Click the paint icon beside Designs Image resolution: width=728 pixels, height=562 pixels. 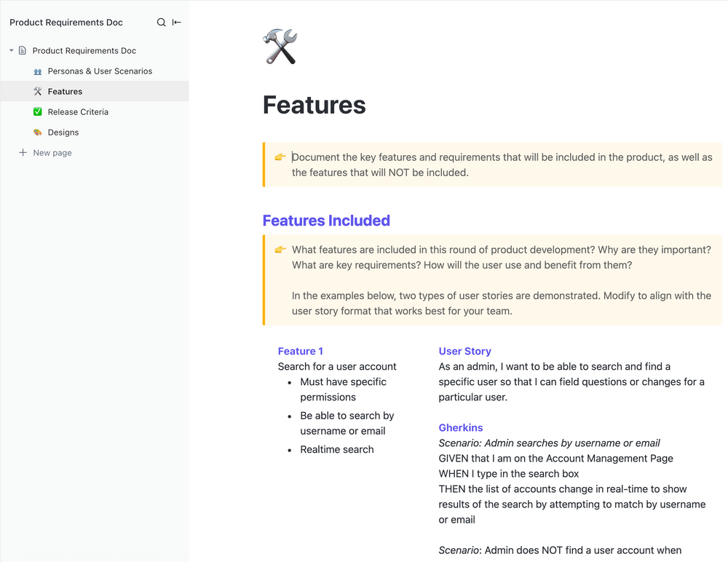tap(37, 132)
